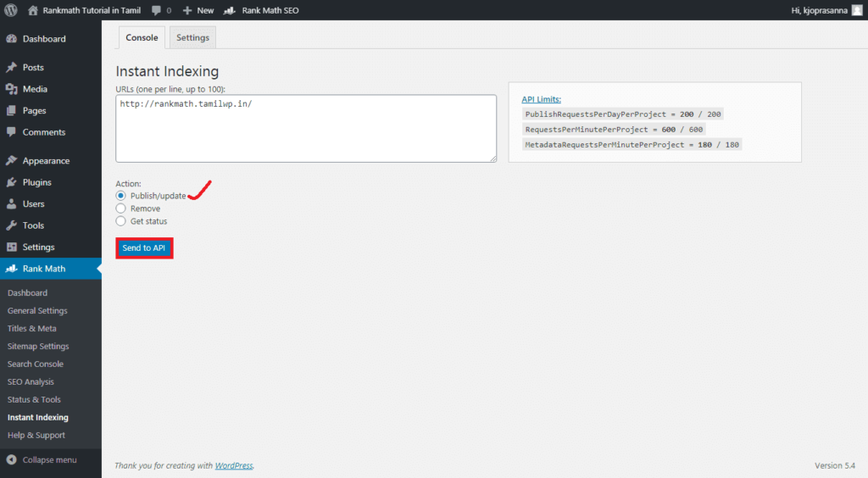This screenshot has width=868, height=478.
Task: Click the Version 5.4 footer text
Action: [x=835, y=465]
